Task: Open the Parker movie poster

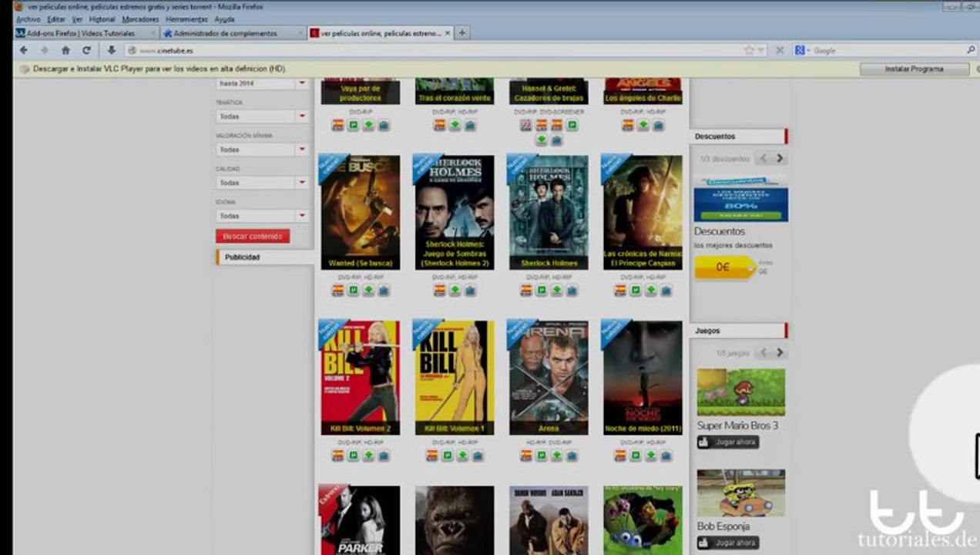Action: point(359,520)
